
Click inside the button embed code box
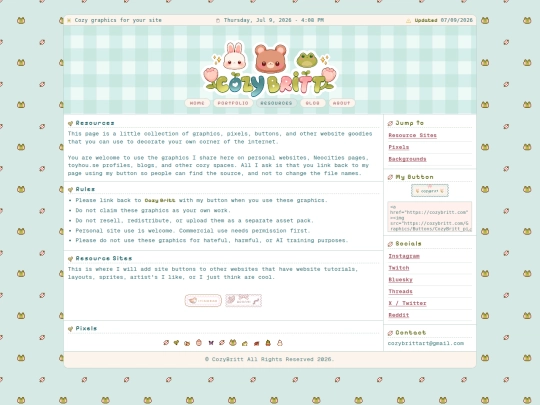pyautogui.click(x=429, y=217)
